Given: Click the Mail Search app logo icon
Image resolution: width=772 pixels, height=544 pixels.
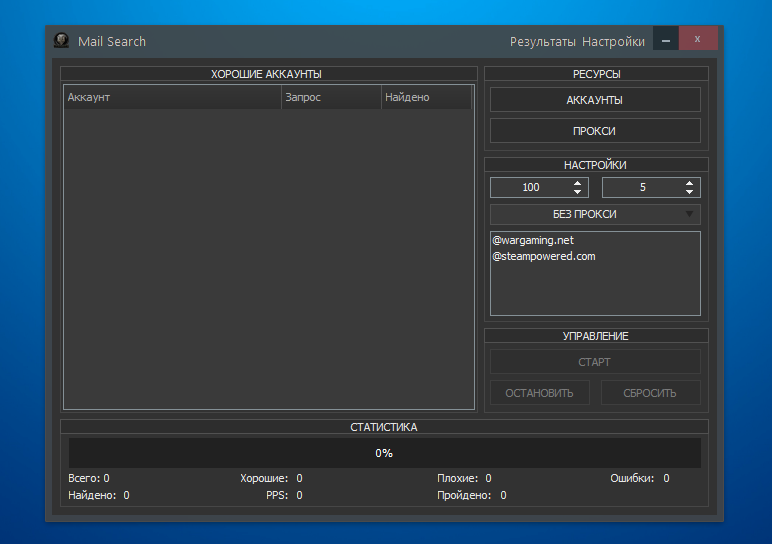Looking at the screenshot, I should (61, 41).
